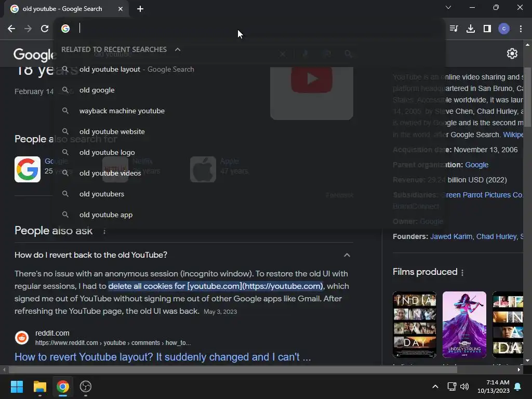Screen dimensions: 532x399
Task: Open the 'India in a Day' film poster
Action: click(414, 325)
